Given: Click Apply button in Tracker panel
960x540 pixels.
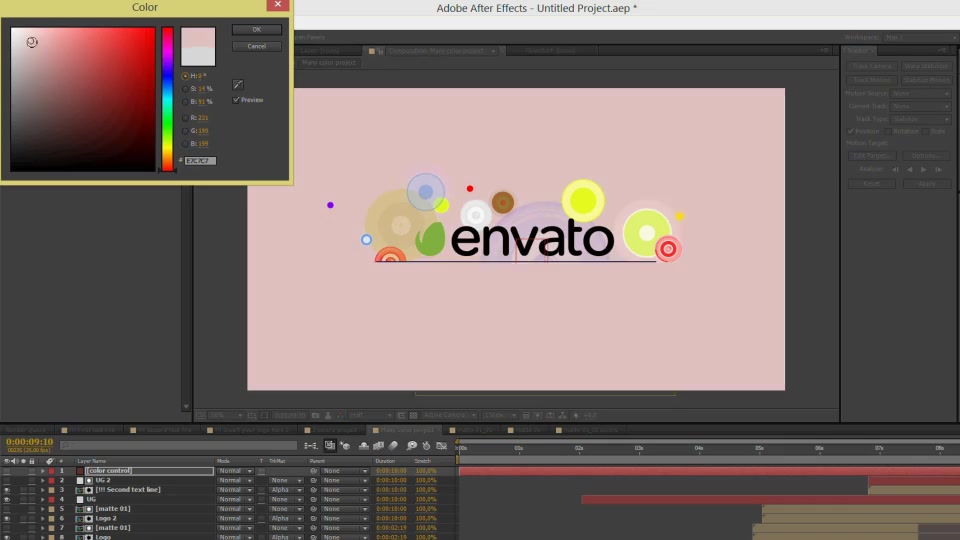Looking at the screenshot, I should tap(926, 184).
